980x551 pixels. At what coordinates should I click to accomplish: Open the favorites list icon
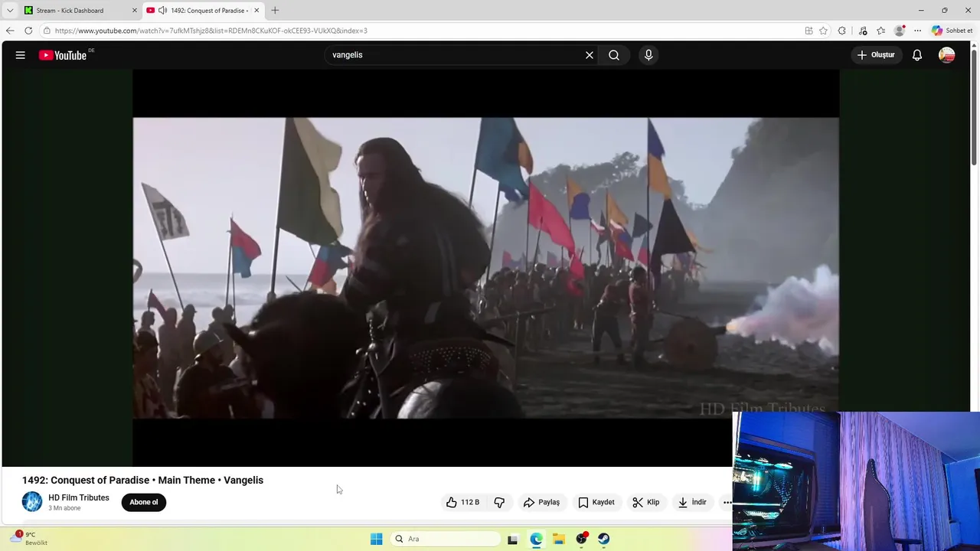(881, 31)
